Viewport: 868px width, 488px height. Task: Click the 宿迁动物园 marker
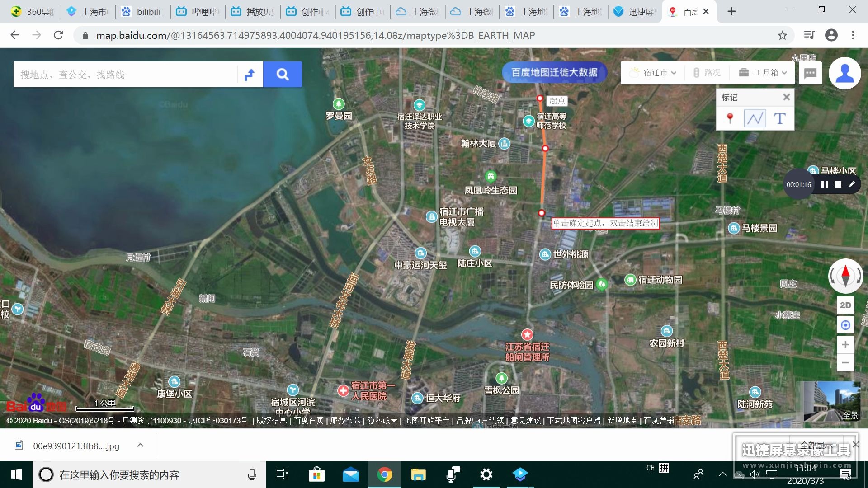click(630, 280)
